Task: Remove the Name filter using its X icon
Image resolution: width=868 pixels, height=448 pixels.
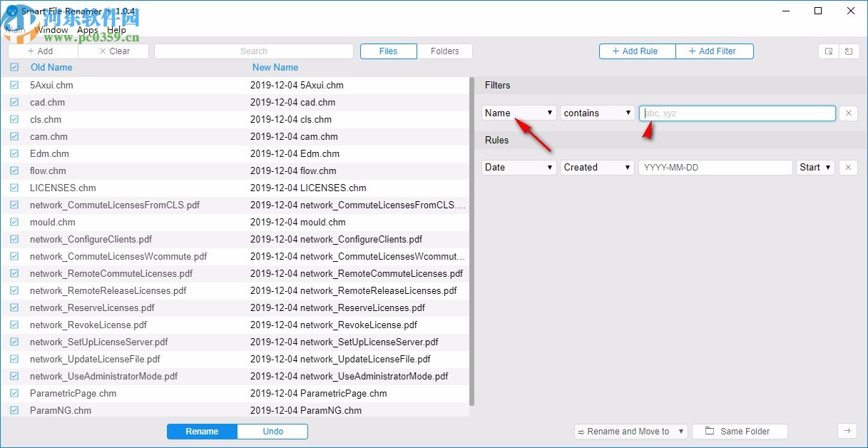Action: tap(848, 113)
